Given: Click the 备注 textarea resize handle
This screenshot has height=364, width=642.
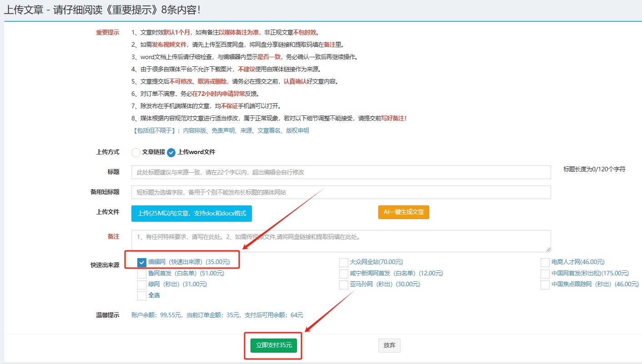Looking at the screenshot, I should click(548, 249).
